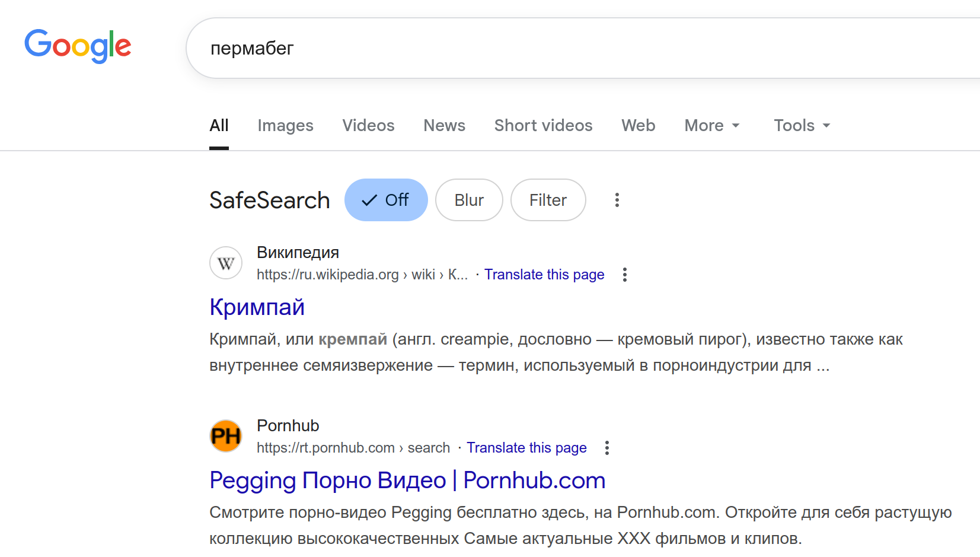980x557 pixels.
Task: Open SafeSearch more options menu
Action: pos(617,200)
